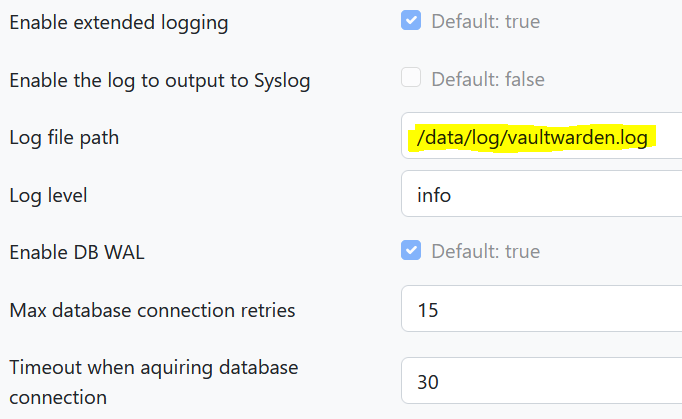Click the "Enable DB WAL" label
Image resolution: width=682 pixels, height=419 pixels.
77,252
